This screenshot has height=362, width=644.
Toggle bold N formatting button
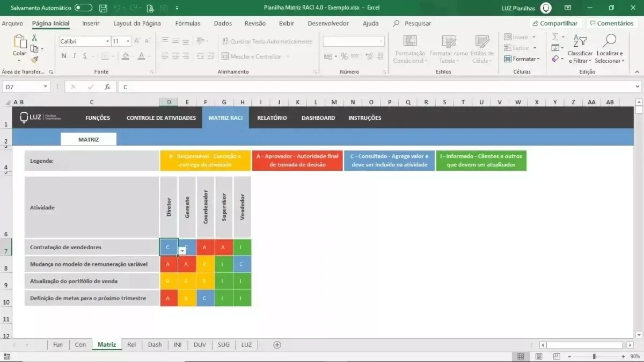tap(64, 56)
